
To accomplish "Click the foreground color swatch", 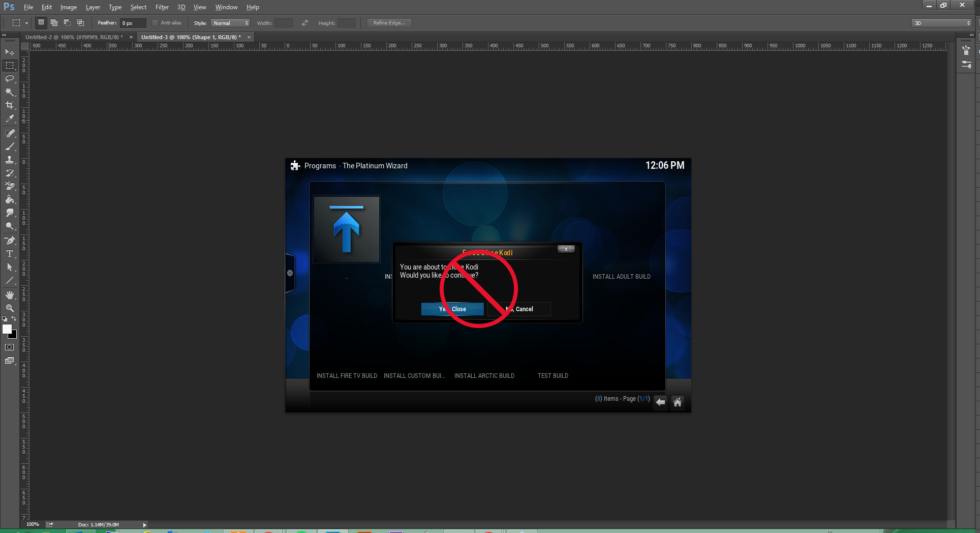I will point(7,329).
